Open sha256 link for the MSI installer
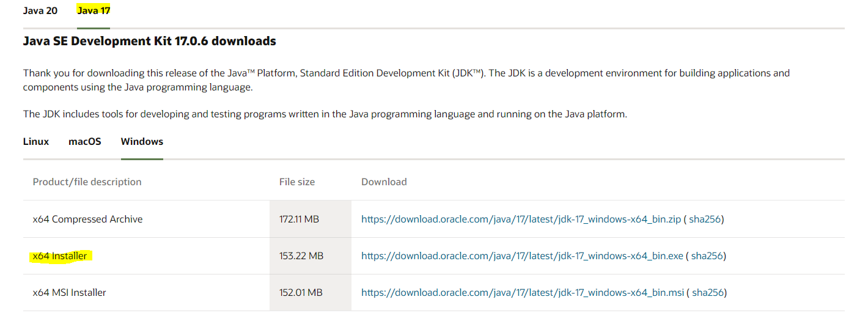This screenshot has width=868, height=313. point(708,292)
